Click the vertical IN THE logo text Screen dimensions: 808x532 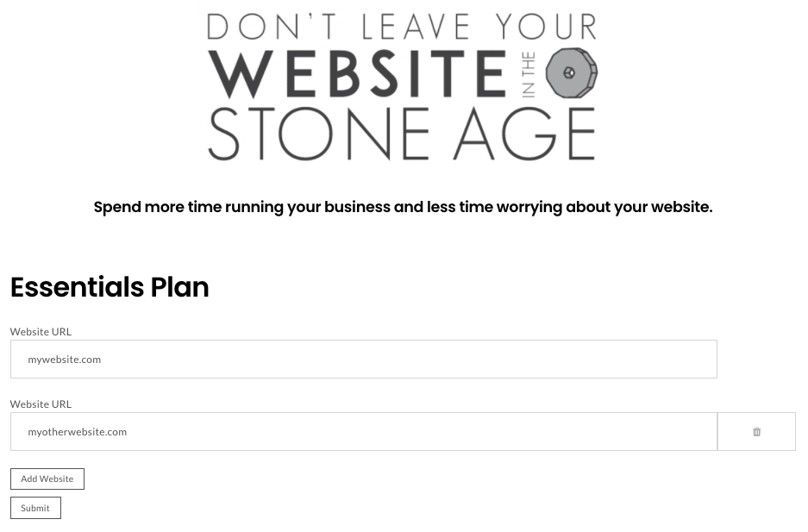coord(529,75)
